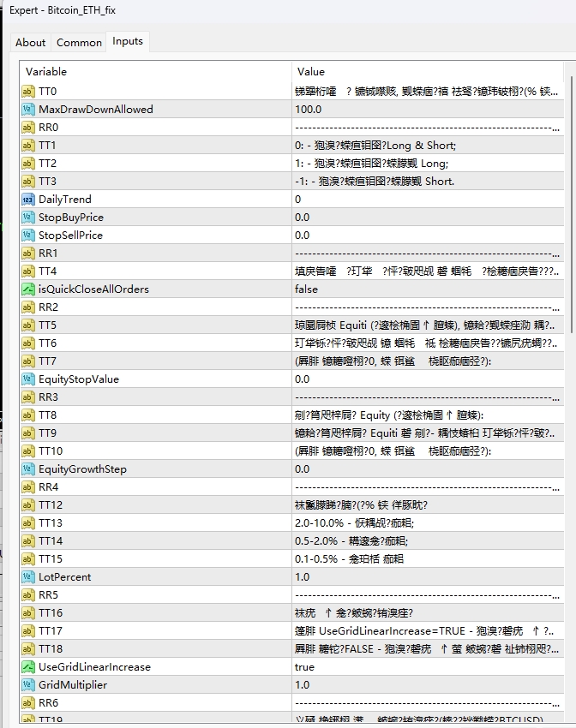576x728 pixels.
Task: Click the string icon beside TT13
Action: point(28,523)
